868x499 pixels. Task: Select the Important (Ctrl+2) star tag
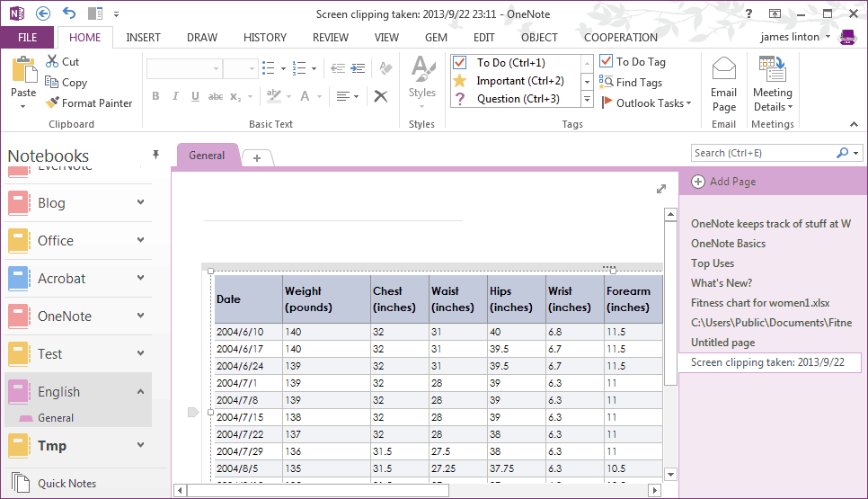coord(516,81)
